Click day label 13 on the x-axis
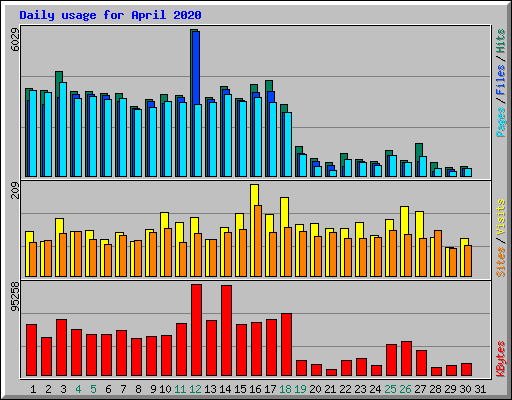512x400 pixels. point(210,389)
